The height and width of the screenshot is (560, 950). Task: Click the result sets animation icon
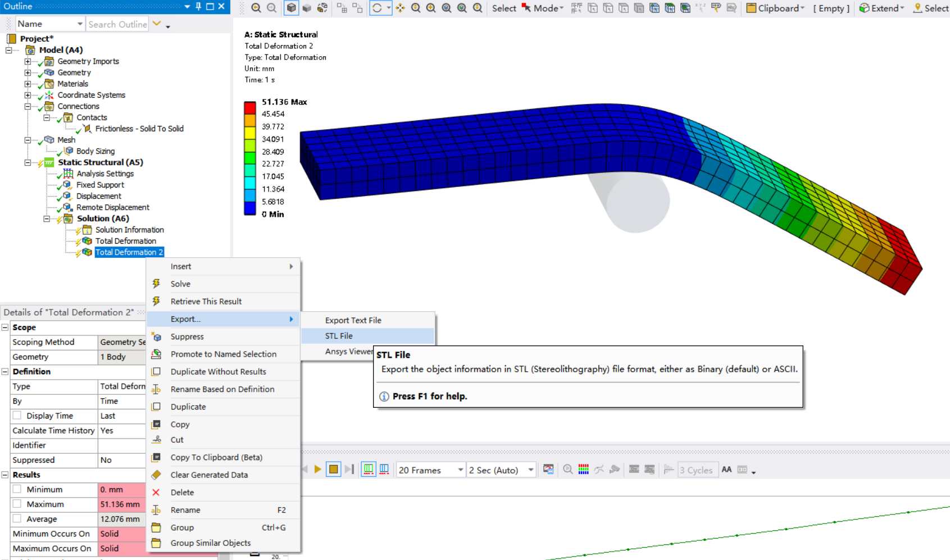tap(384, 470)
